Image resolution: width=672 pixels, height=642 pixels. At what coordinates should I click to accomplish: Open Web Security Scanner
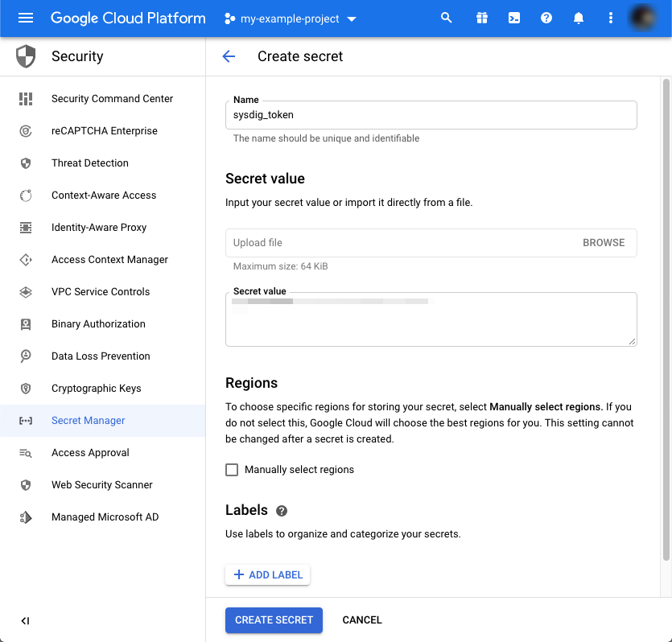tap(102, 485)
